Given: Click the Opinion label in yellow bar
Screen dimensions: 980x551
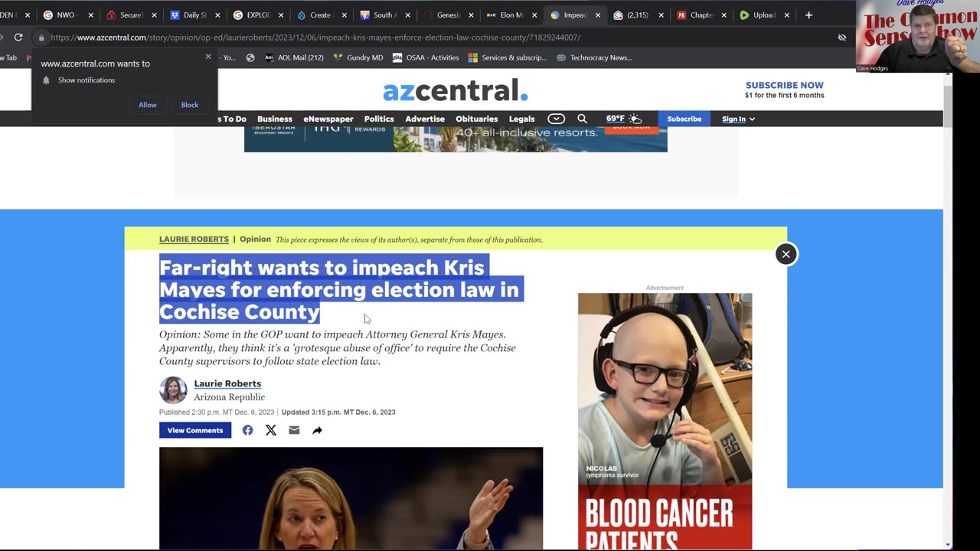Looking at the screenshot, I should click(x=255, y=239).
